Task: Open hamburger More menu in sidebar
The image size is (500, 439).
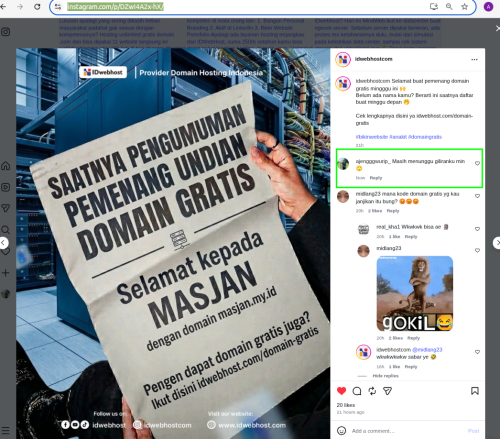Action: [x=5, y=430]
